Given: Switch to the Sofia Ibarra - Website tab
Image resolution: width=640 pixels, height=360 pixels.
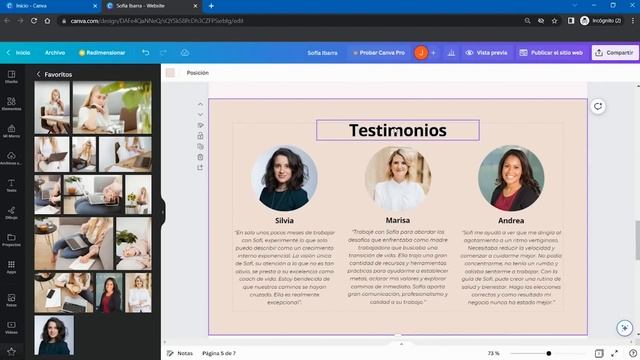Looking at the screenshot, I should click(151, 6).
